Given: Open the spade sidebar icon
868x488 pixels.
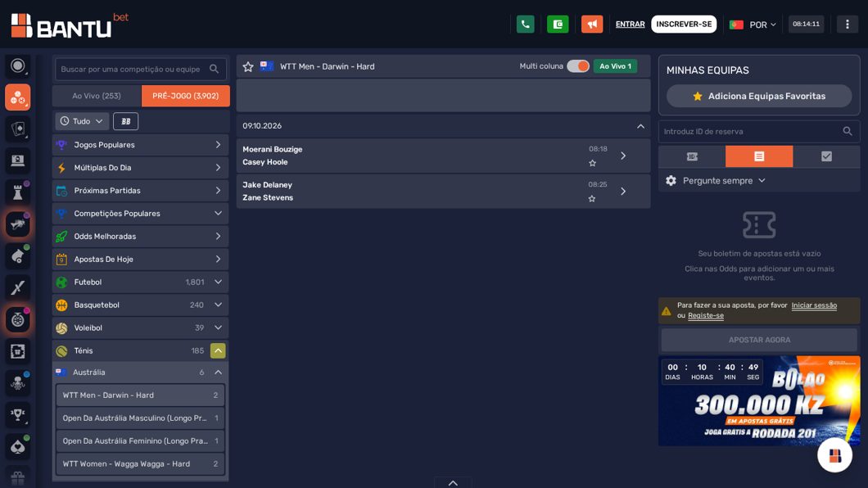Looking at the screenshot, I should 18,446.
